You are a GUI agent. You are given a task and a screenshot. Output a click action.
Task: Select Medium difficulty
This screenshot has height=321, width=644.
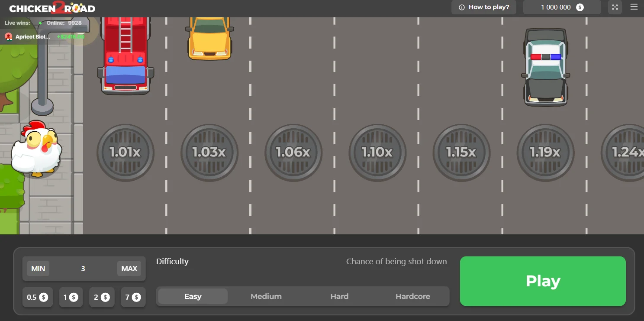[266, 296]
